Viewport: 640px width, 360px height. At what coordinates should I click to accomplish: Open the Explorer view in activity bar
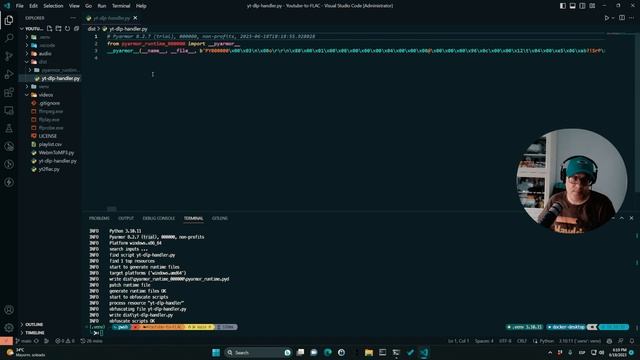(x=9, y=20)
